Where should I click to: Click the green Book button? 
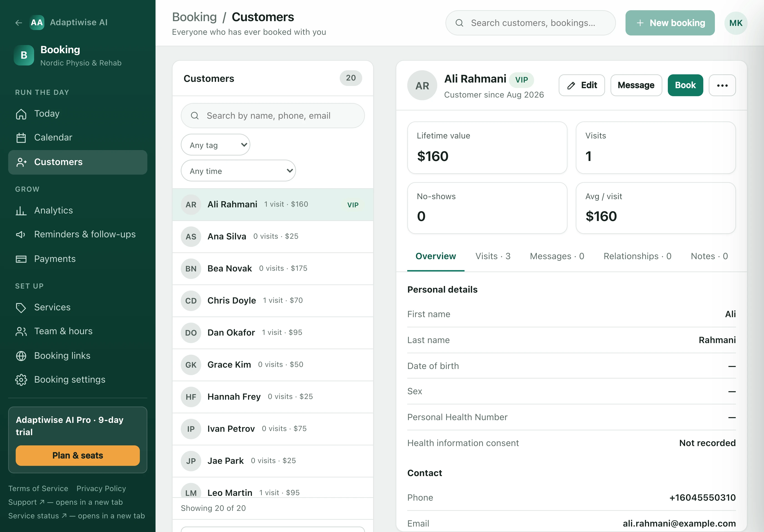point(685,85)
